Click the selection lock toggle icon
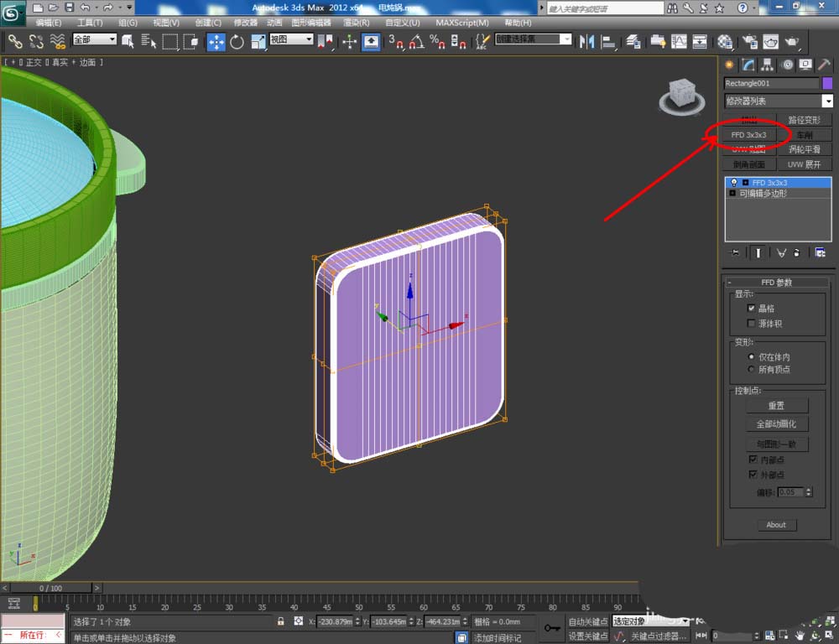The image size is (839, 644). point(281,621)
